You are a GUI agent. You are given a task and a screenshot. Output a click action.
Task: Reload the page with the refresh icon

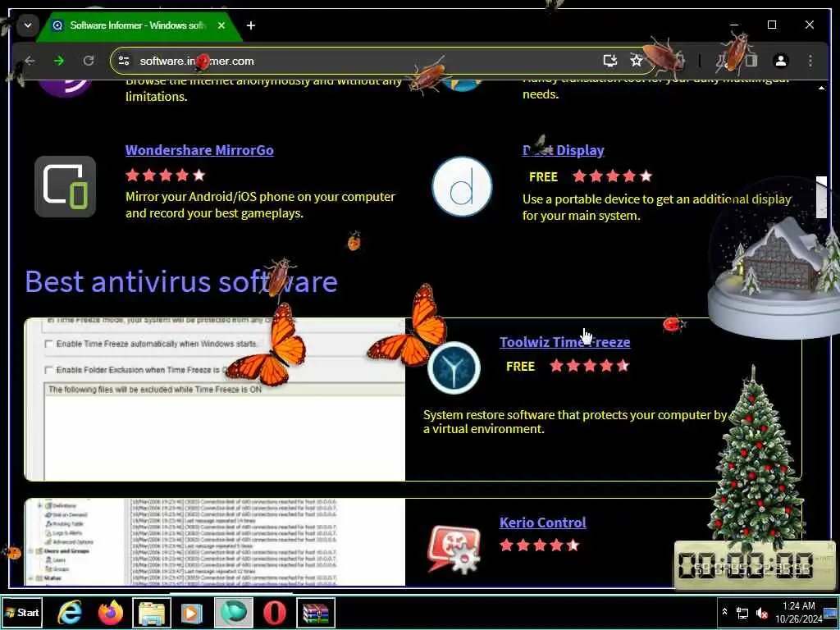coord(89,61)
